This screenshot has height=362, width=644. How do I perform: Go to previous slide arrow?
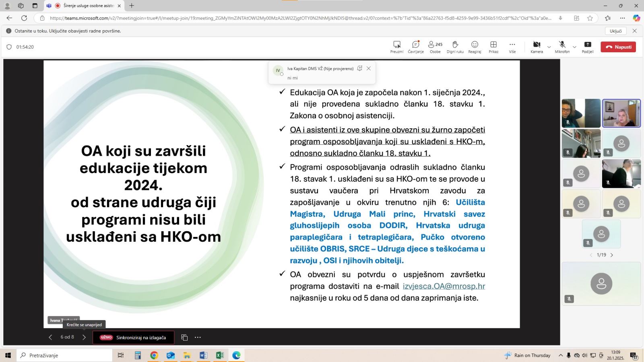point(50,337)
